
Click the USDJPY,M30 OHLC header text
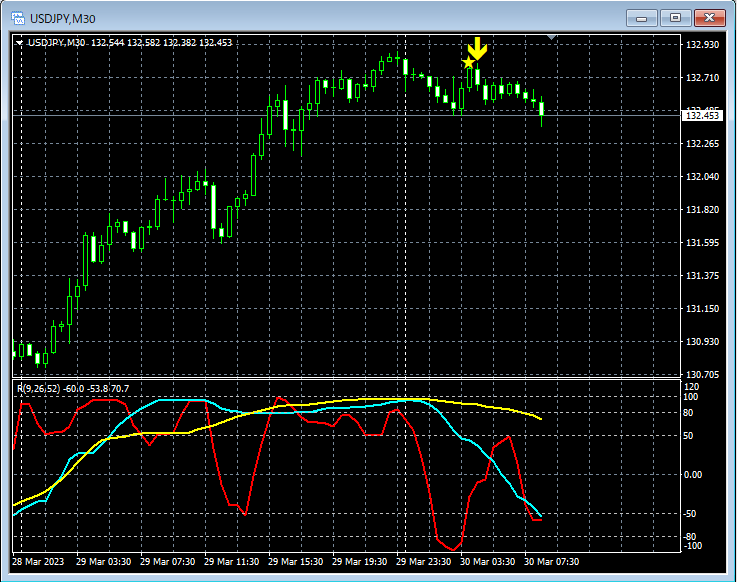point(130,43)
